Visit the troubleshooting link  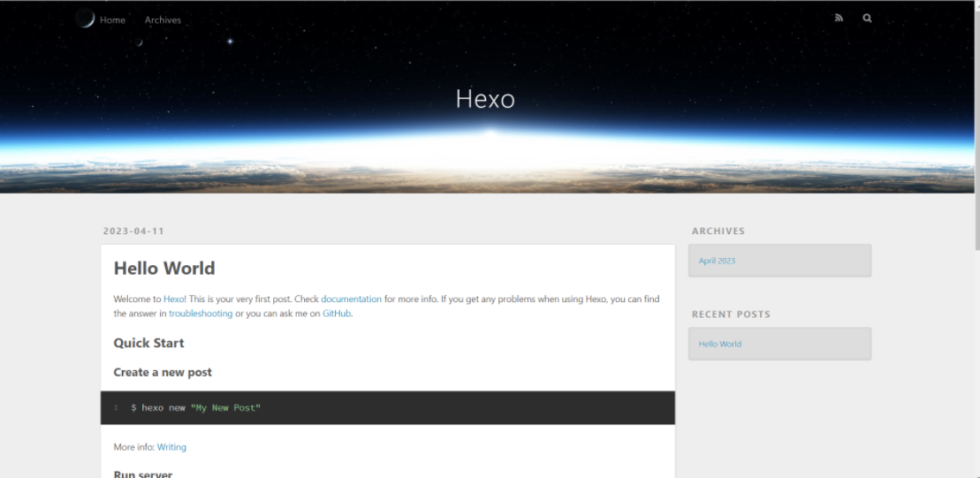(x=201, y=314)
